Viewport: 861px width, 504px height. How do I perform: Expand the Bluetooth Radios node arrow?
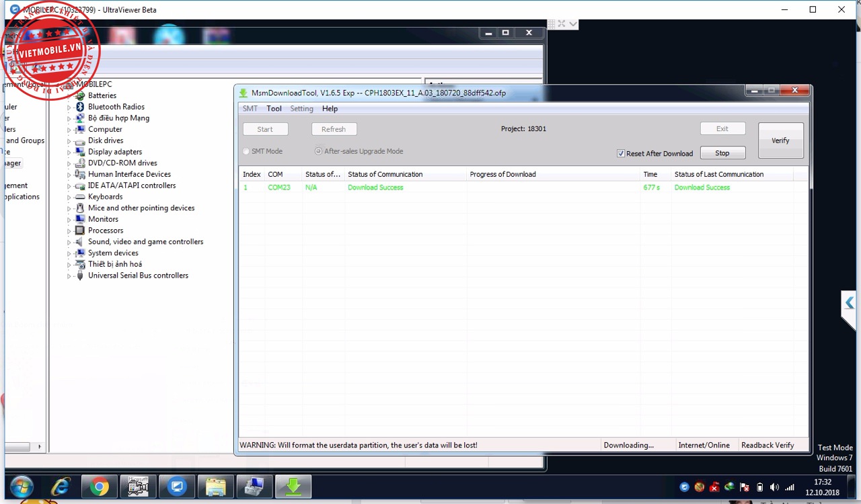(x=69, y=107)
